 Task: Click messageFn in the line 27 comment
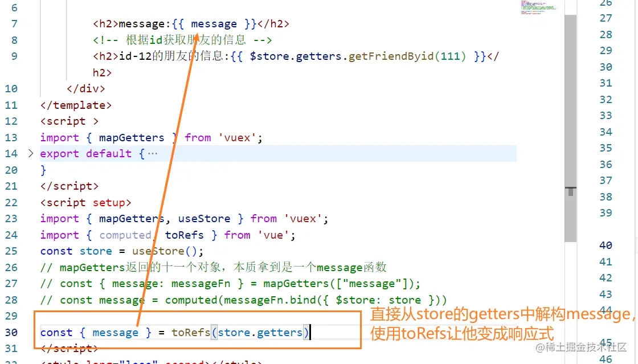pyautogui.click(x=201, y=284)
